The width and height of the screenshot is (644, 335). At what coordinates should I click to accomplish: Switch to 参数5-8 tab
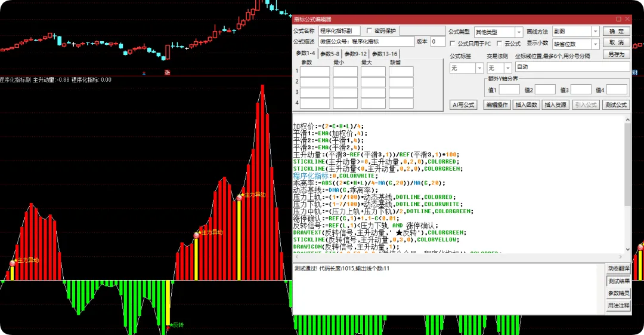tap(330, 54)
